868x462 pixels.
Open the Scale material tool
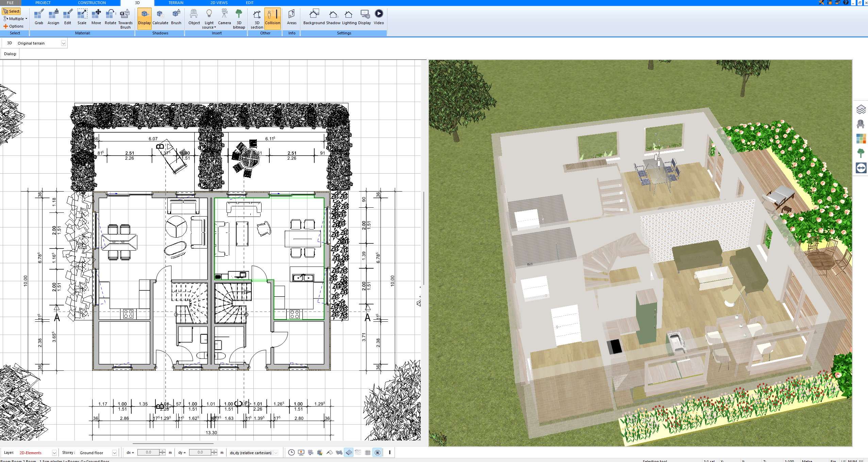point(82,17)
